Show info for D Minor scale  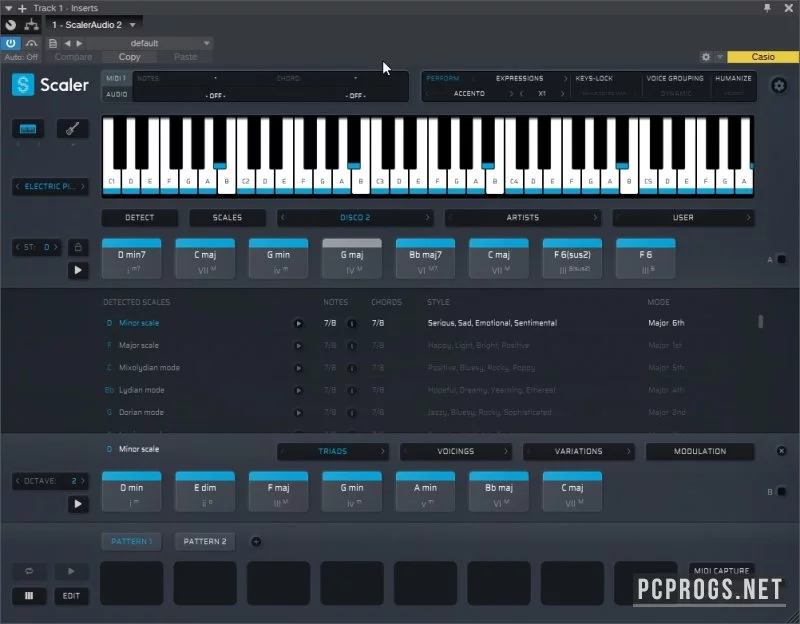352,323
